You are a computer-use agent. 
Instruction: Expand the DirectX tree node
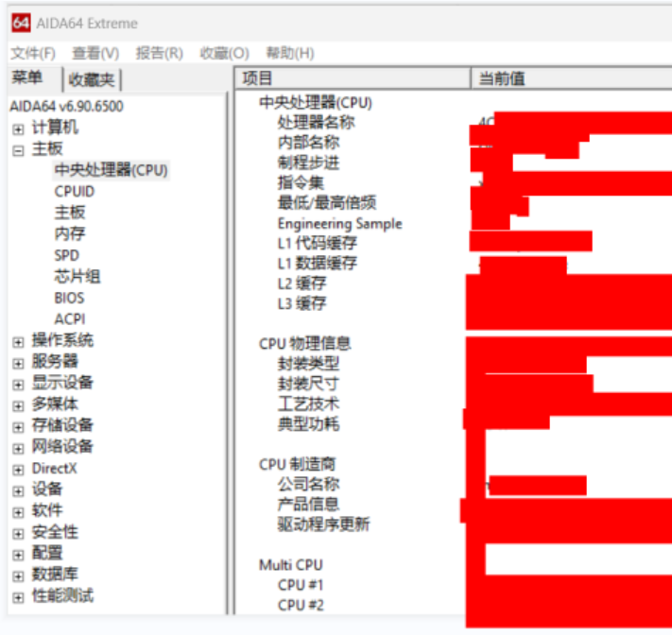(x=18, y=470)
